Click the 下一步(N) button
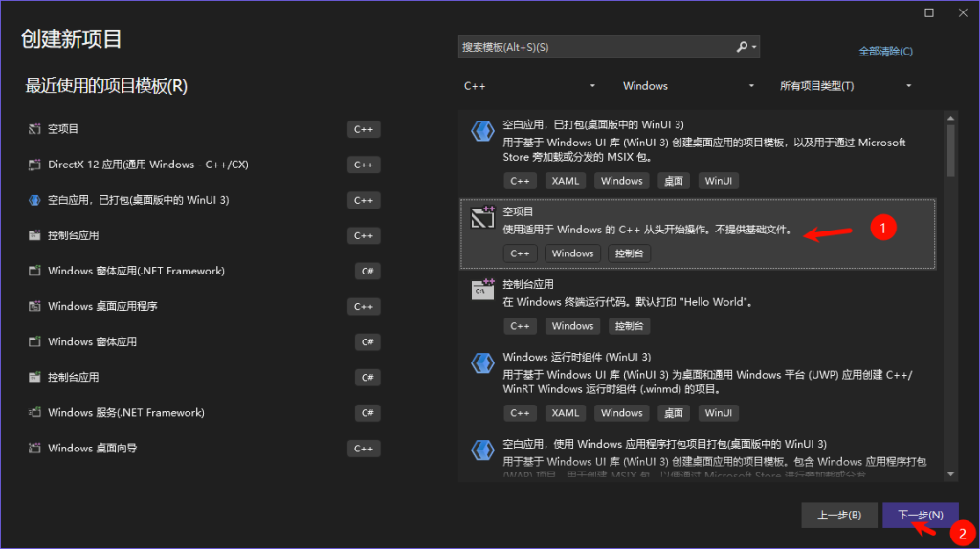This screenshot has width=980, height=549. (x=920, y=515)
